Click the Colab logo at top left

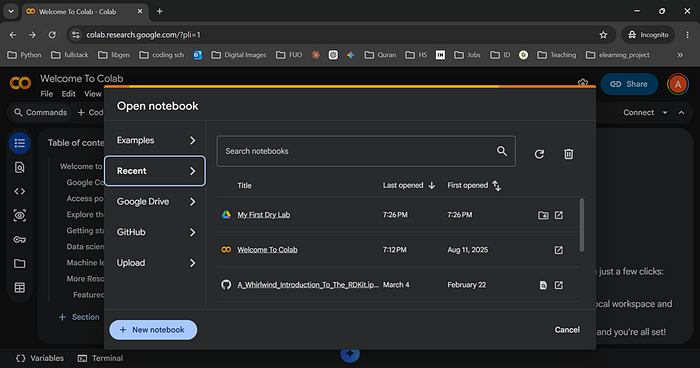(21, 83)
